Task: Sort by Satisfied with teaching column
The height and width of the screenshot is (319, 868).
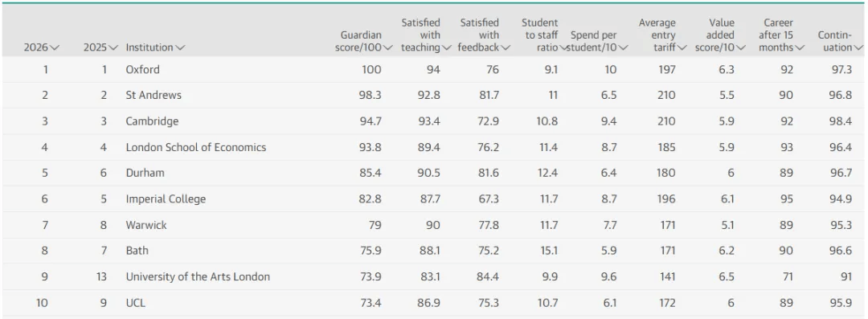Action: tap(424, 35)
